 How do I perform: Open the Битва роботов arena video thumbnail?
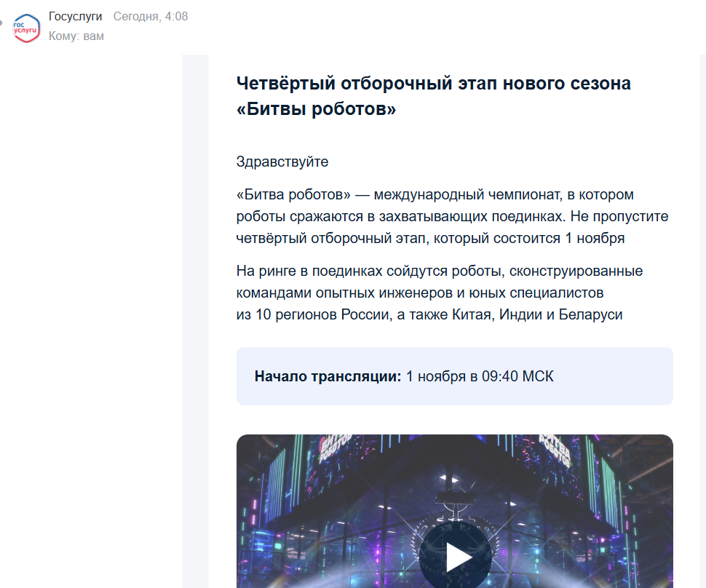[x=455, y=511]
